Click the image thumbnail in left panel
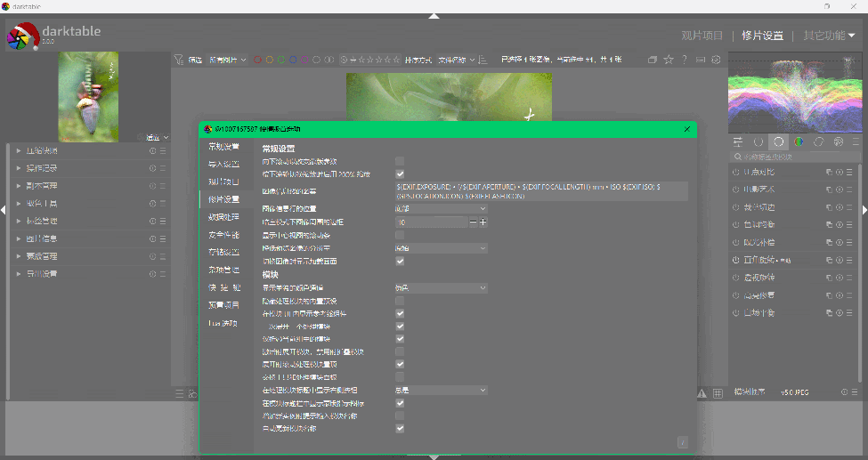The height and width of the screenshot is (460, 868). coord(88,96)
